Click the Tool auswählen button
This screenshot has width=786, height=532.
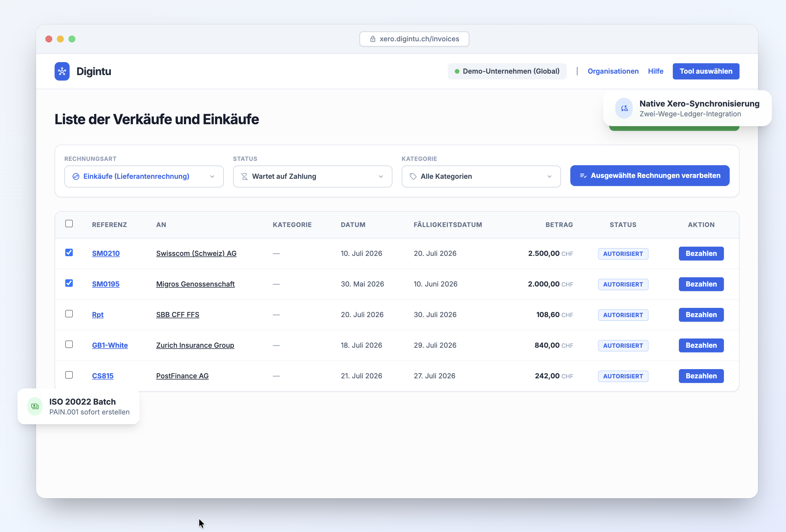706,71
